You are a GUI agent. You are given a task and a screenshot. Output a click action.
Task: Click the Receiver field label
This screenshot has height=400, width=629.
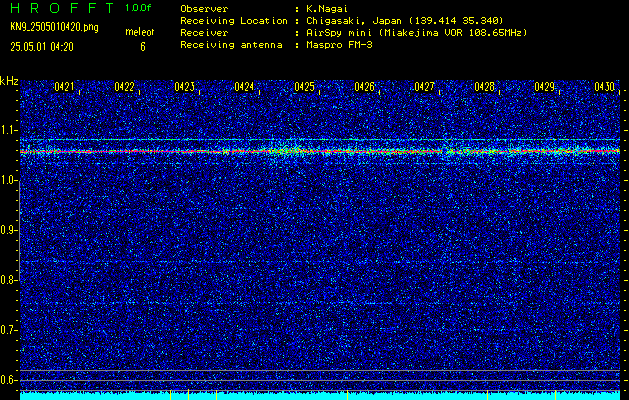[x=204, y=32]
